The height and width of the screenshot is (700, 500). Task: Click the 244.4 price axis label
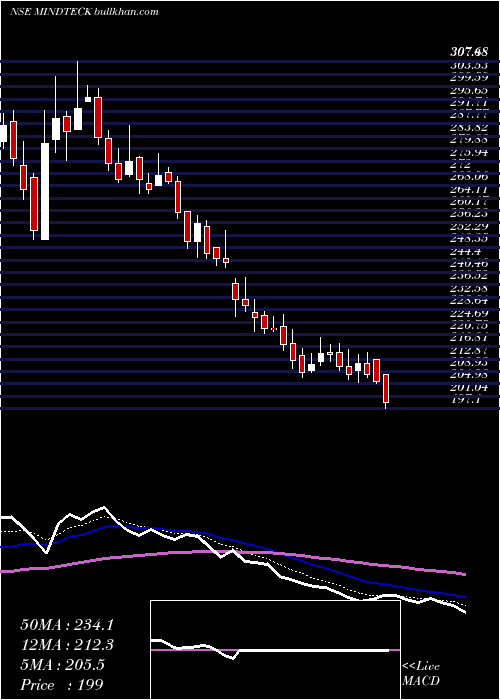(x=465, y=252)
